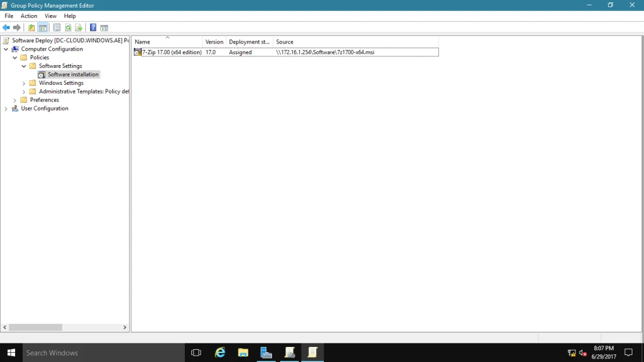This screenshot has width=644, height=362.
Task: Click the Computer Configuration node icon
Action: click(x=15, y=49)
